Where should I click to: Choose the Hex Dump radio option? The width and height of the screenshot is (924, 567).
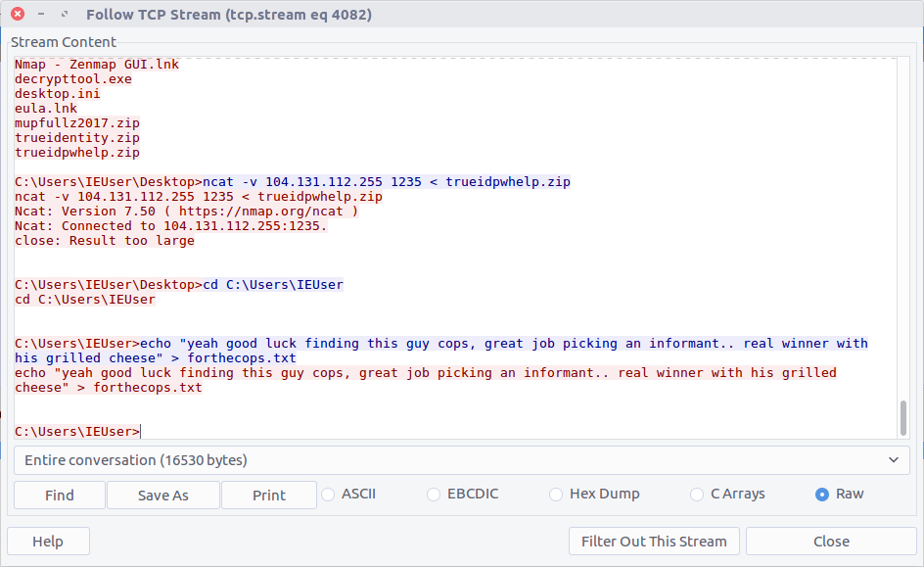pos(556,495)
